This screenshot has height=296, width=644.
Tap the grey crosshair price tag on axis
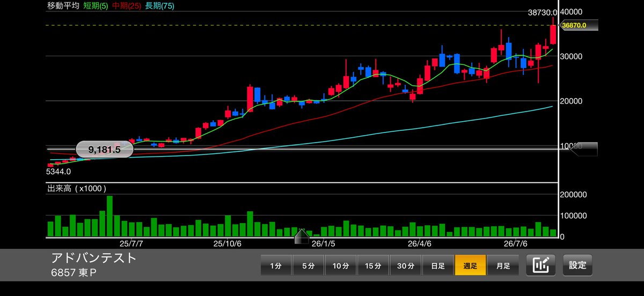(x=583, y=150)
